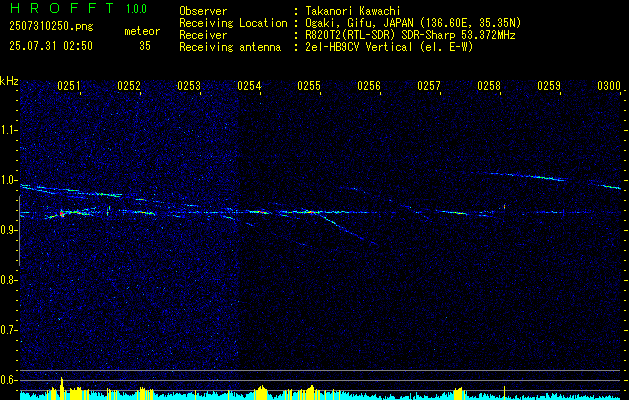
Task: Click receiving location Ogaki, Gifu, JAPAN text
Action: pyautogui.click(x=413, y=23)
